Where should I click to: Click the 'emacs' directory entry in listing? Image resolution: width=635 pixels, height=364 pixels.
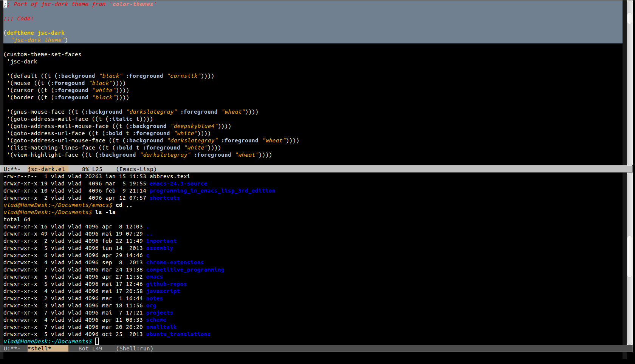tap(155, 277)
